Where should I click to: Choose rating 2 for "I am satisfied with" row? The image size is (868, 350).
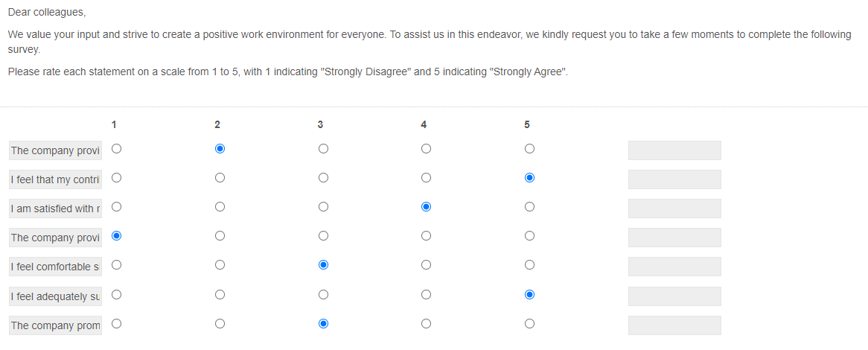(x=220, y=207)
